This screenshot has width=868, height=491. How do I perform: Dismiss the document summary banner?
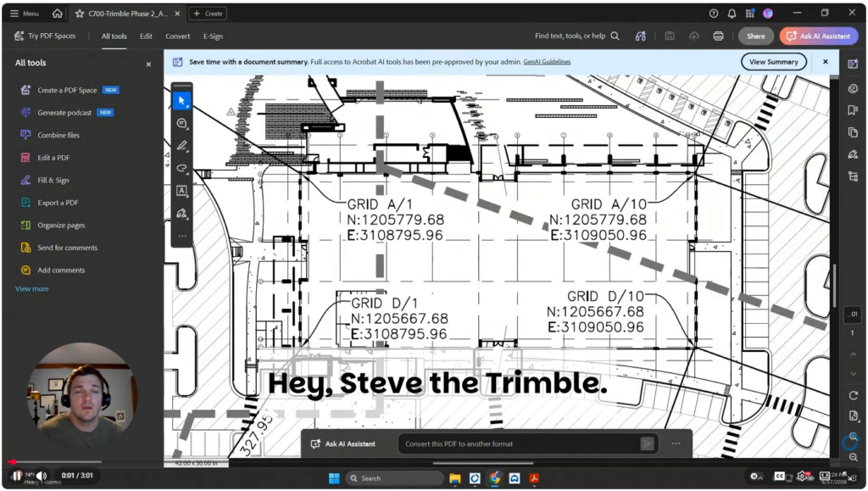point(826,62)
